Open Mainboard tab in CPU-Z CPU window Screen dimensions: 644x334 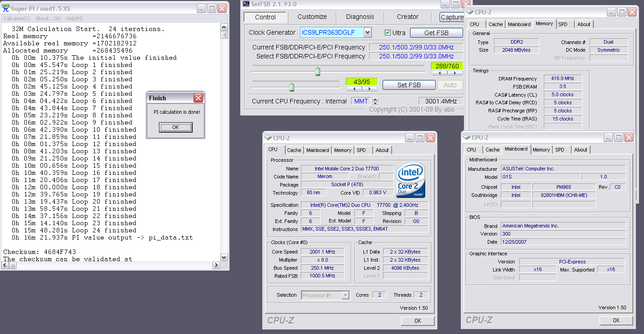(x=318, y=150)
